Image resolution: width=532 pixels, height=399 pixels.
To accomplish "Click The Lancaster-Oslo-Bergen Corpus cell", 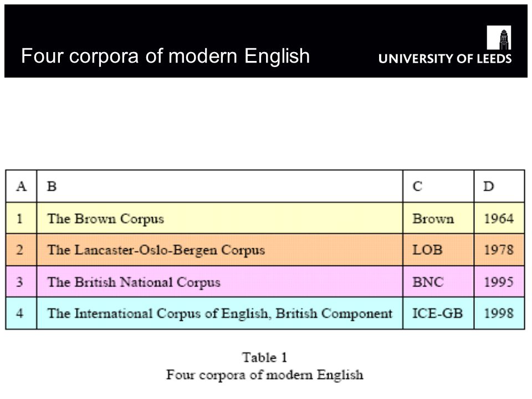I will [220, 250].
